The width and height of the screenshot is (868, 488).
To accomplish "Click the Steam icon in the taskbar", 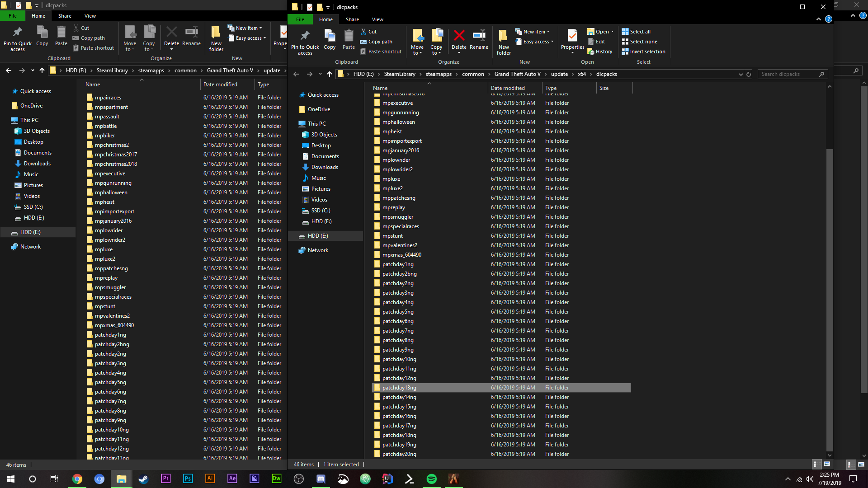I will (x=143, y=479).
